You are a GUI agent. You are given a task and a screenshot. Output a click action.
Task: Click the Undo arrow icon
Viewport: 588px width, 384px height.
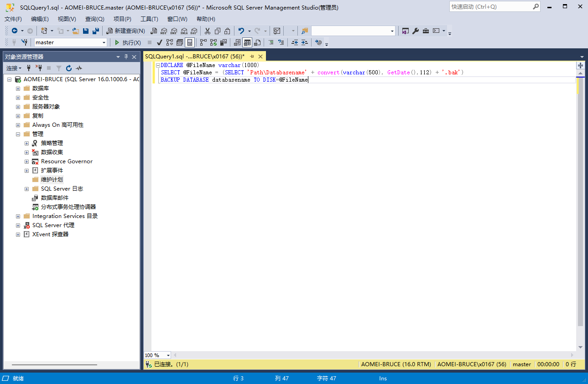click(x=241, y=31)
